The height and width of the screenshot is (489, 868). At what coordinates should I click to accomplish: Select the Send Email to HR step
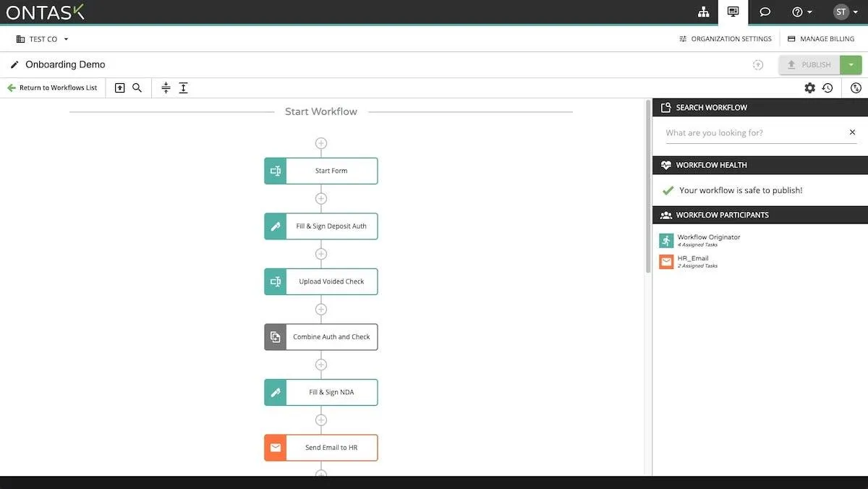click(321, 448)
